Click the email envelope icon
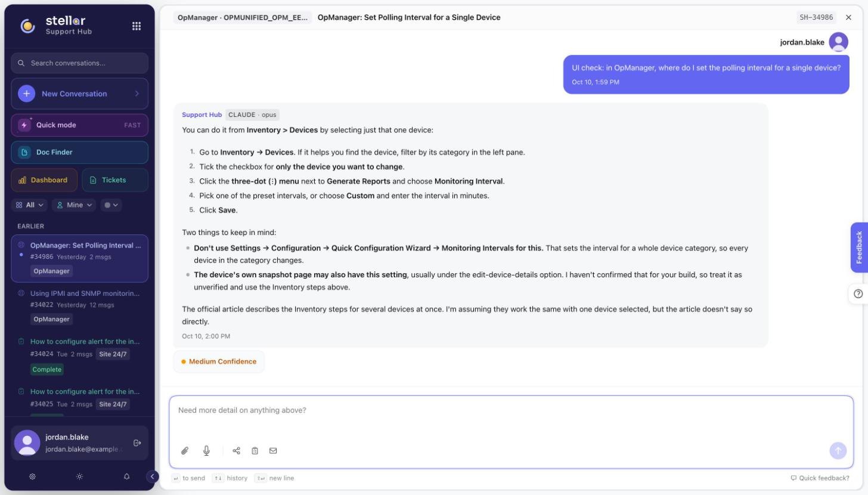 (x=273, y=451)
